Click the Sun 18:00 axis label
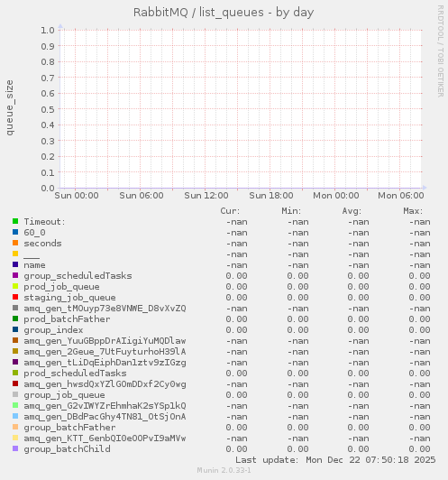448x480 pixels. (271, 196)
